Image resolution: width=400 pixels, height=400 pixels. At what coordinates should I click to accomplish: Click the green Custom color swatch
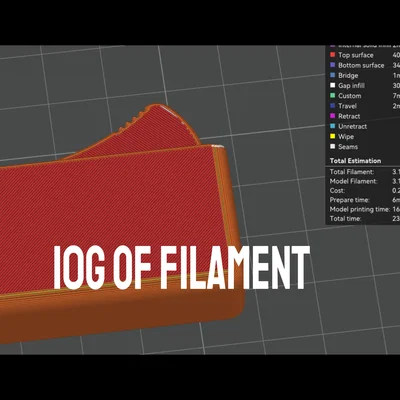[x=332, y=96]
